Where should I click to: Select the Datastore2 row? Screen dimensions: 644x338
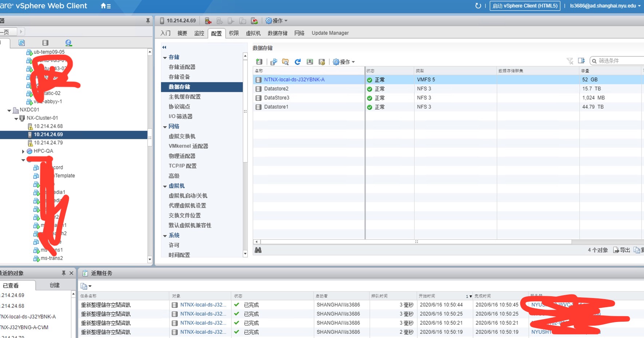pos(448,89)
